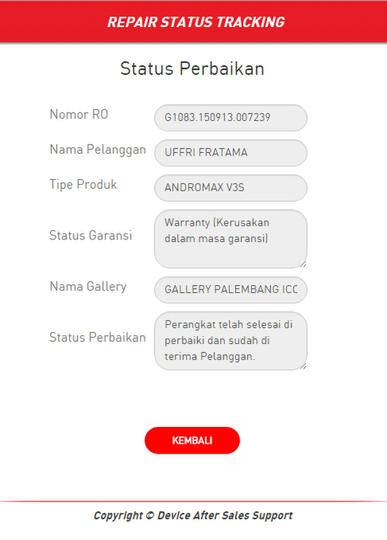Grab the resize handle of Status Garansi box
This screenshot has height=540, width=387.
coord(303,264)
